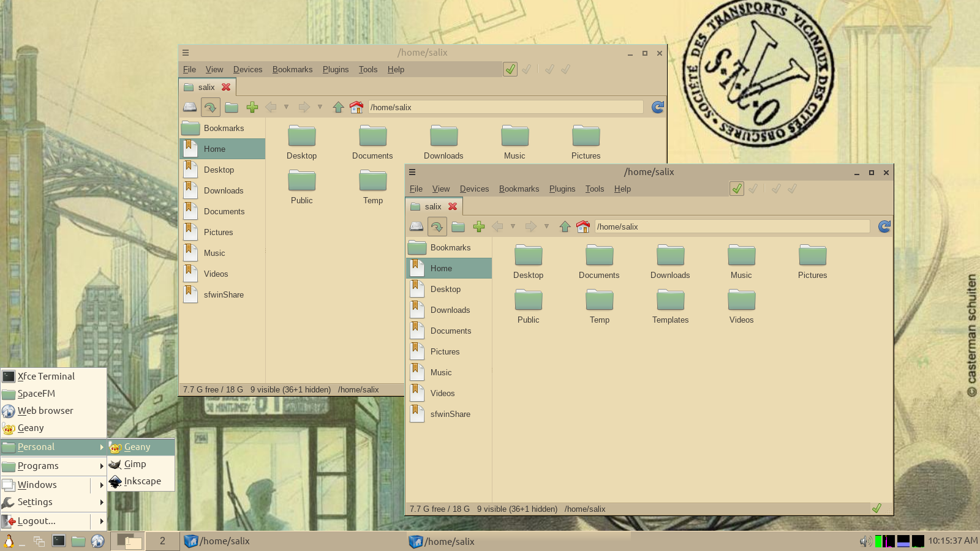
Task: Click the Back arrow in the front window toolbar
Action: tap(497, 227)
